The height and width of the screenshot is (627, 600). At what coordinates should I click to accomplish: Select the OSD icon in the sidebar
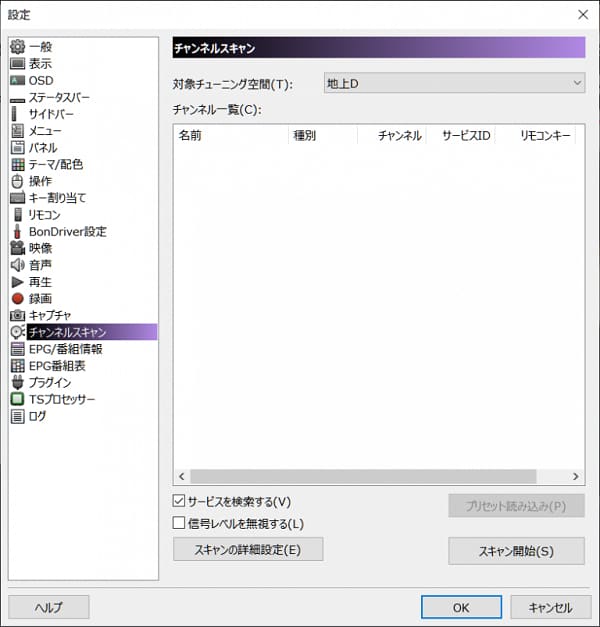(17, 80)
